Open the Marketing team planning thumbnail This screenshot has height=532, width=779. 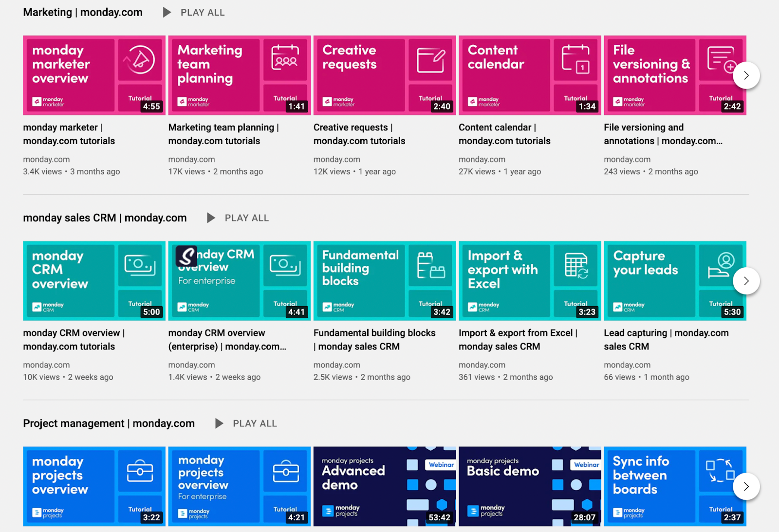coord(240,75)
